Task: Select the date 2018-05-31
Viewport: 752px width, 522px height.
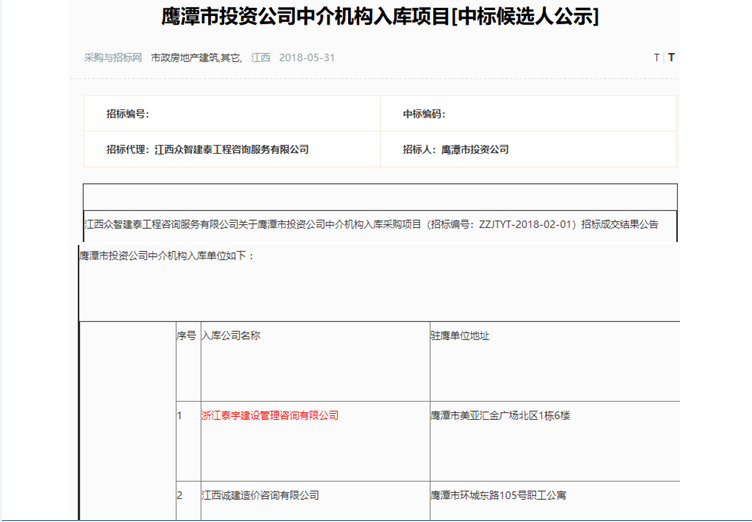Action: 307,58
